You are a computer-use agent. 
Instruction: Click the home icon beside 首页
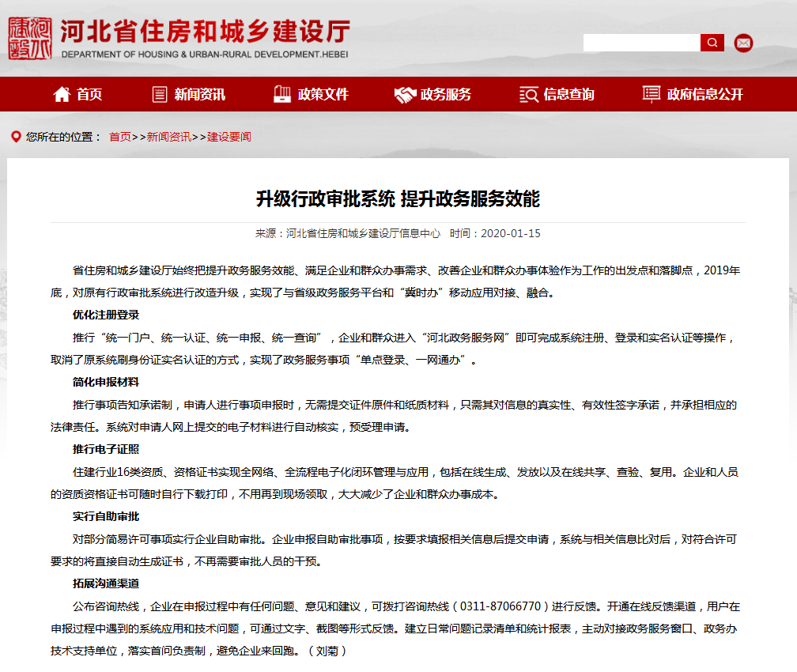click(62, 94)
